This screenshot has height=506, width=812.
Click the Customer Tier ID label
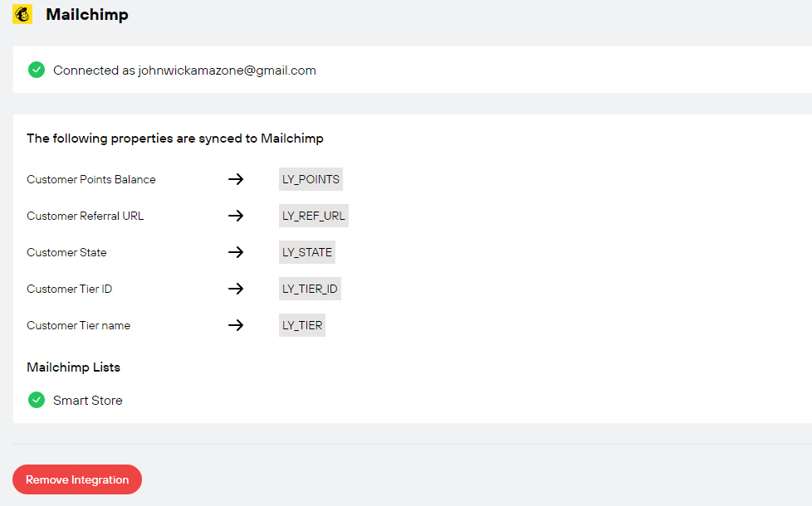pyautogui.click(x=70, y=289)
